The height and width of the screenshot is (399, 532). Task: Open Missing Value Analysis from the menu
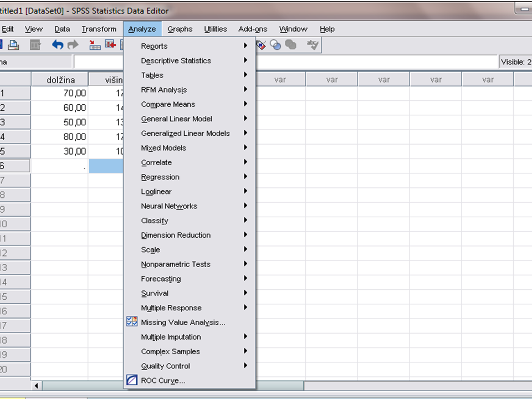[x=182, y=323]
